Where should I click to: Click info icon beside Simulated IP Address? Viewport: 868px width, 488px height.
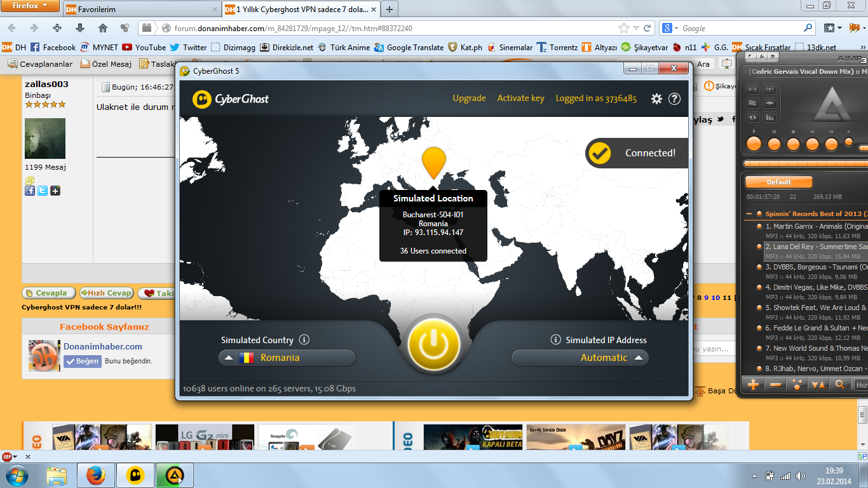(x=556, y=340)
